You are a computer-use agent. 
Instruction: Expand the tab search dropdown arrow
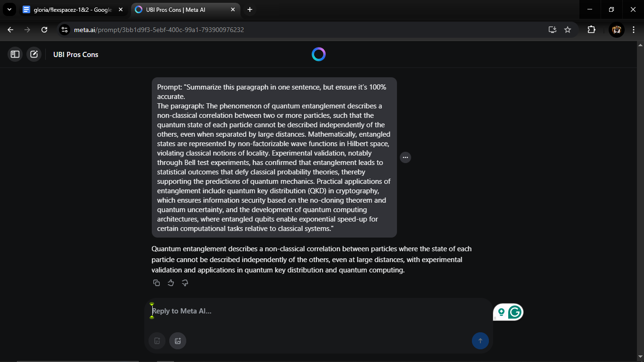point(9,9)
